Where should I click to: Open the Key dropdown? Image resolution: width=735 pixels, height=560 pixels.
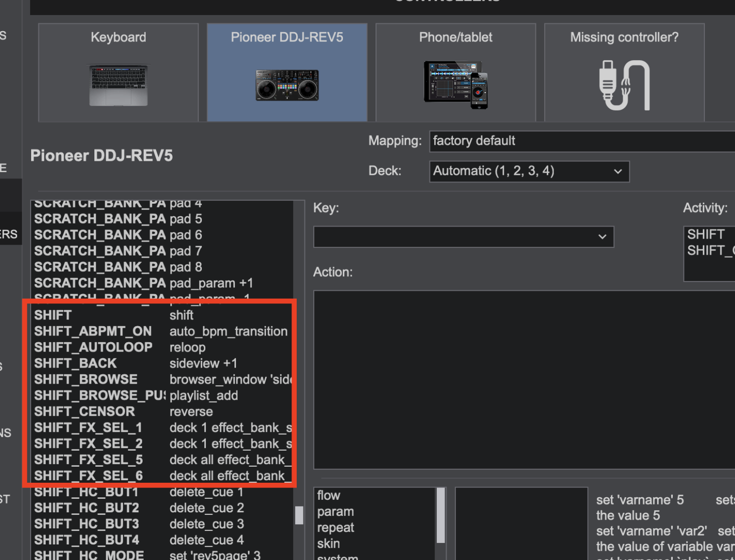[x=463, y=236]
